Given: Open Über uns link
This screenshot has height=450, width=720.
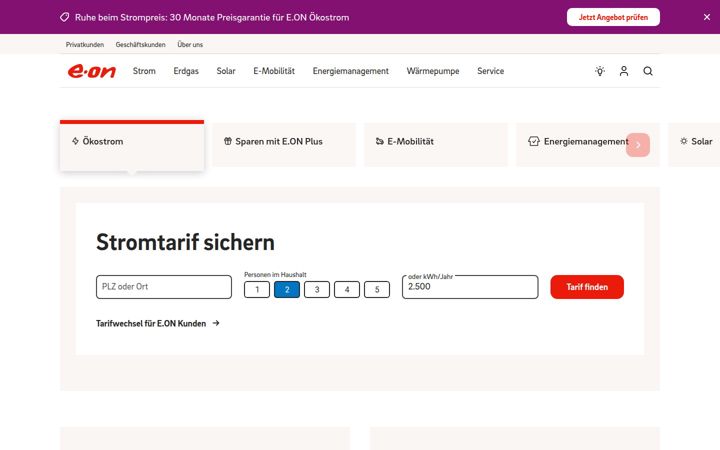Looking at the screenshot, I should (x=190, y=45).
